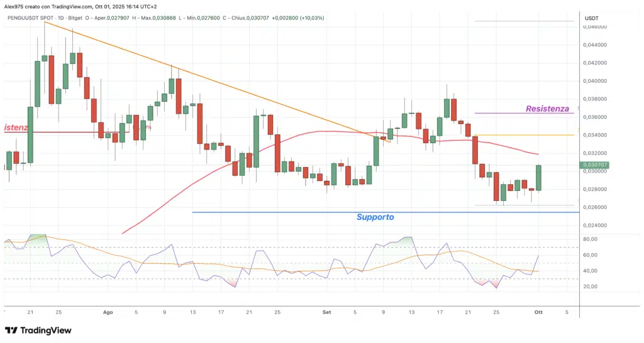
Task: Click the Ago month label on time axis
Action: coord(108,312)
